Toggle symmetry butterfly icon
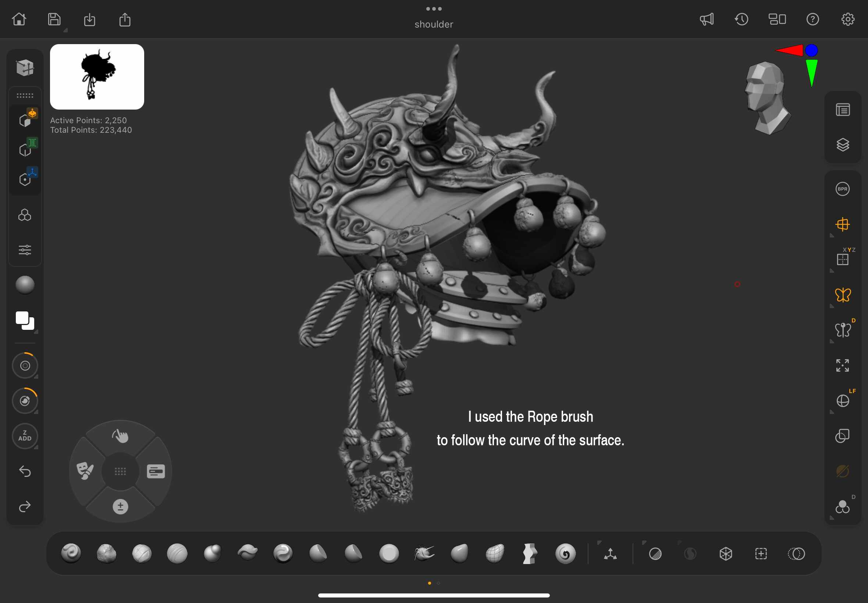Image resolution: width=868 pixels, height=603 pixels. click(842, 295)
